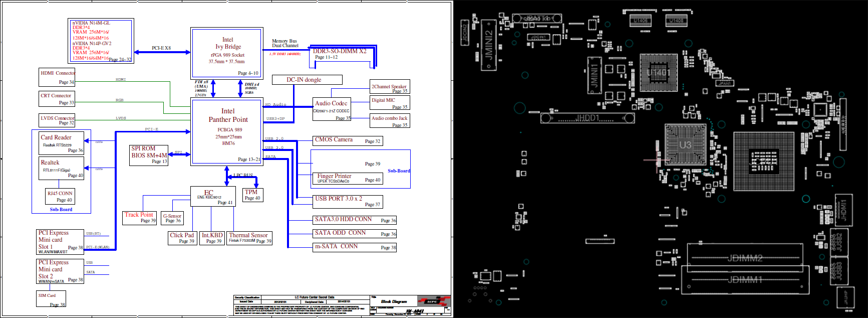This screenshot has width=868, height=318.
Task: Click the SATA ODD CONN block
Action: 355,234
